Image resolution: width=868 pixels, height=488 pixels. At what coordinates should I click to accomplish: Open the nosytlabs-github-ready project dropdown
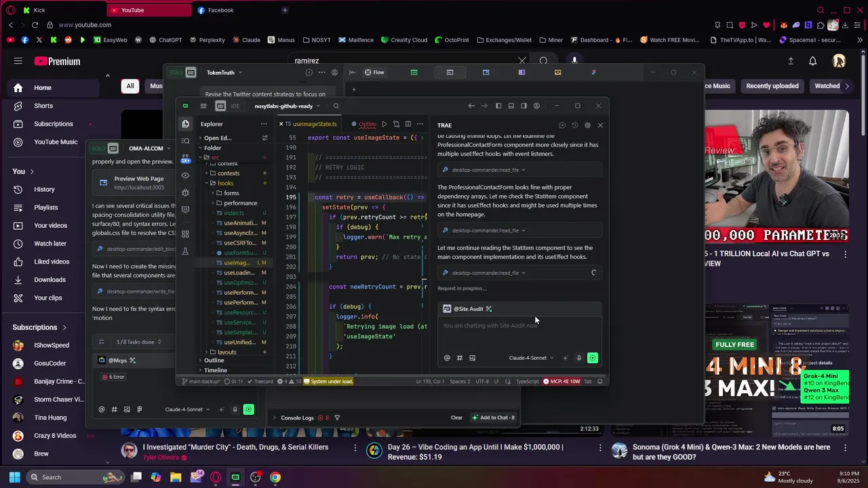[x=287, y=106]
